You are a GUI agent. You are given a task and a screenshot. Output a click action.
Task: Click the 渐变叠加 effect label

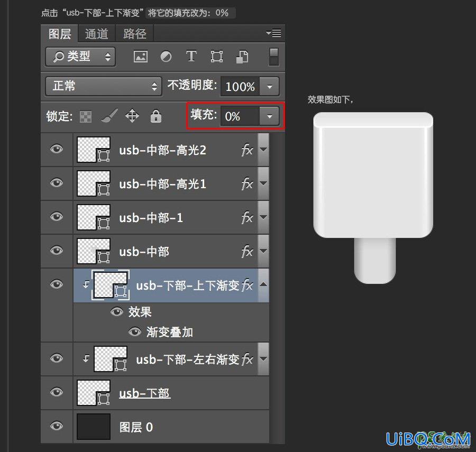coord(170,332)
